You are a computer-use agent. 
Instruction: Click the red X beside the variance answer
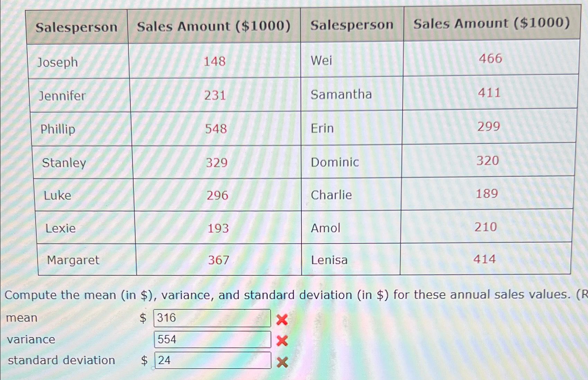pos(282,341)
